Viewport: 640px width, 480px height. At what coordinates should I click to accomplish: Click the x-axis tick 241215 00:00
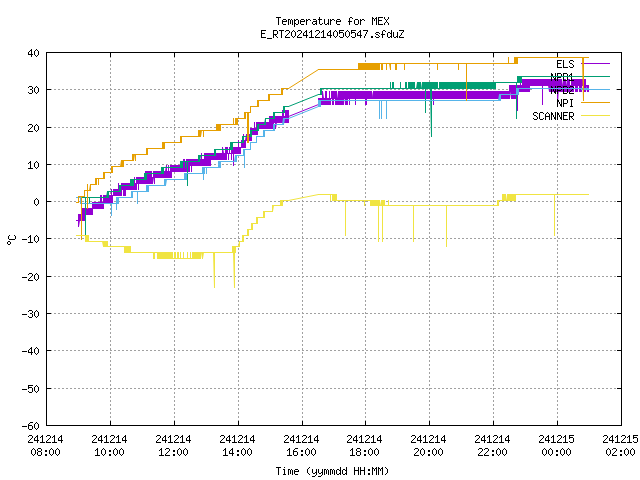(556, 446)
